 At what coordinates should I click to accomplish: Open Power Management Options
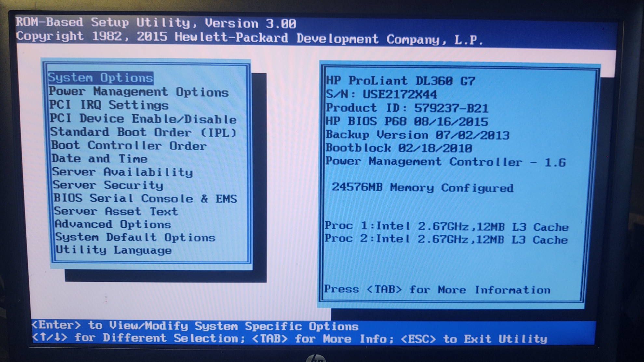click(139, 92)
